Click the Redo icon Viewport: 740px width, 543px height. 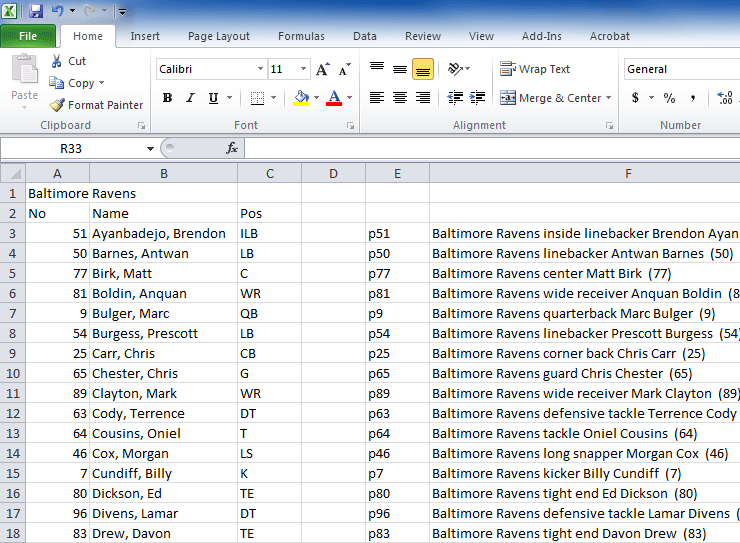89,10
